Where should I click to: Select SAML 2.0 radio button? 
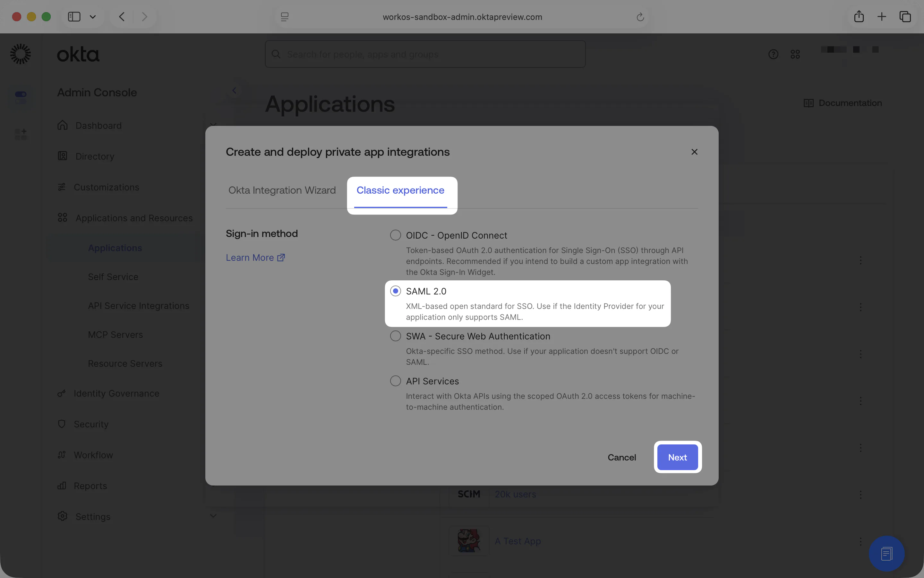pyautogui.click(x=395, y=291)
